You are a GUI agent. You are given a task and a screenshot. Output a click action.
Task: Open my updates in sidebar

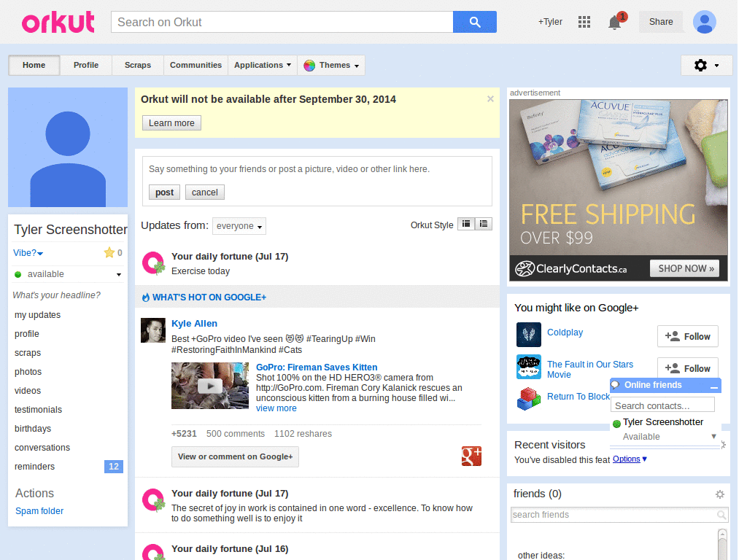(x=38, y=315)
